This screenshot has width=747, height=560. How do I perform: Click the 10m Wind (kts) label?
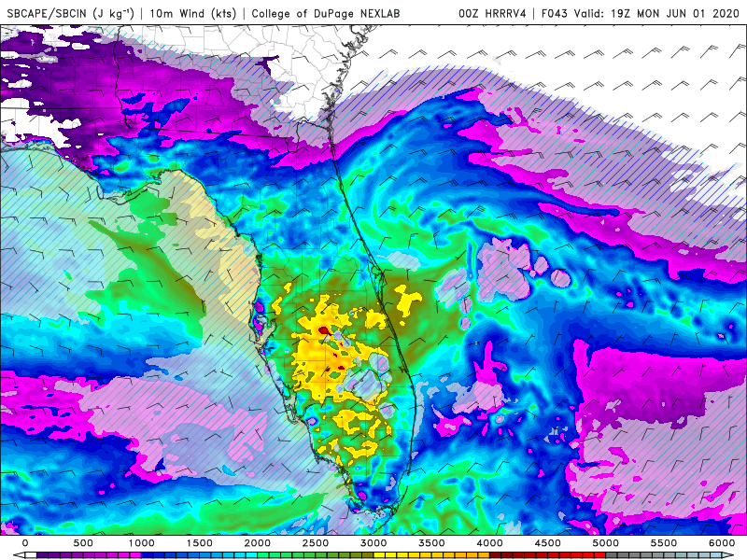coord(193,13)
